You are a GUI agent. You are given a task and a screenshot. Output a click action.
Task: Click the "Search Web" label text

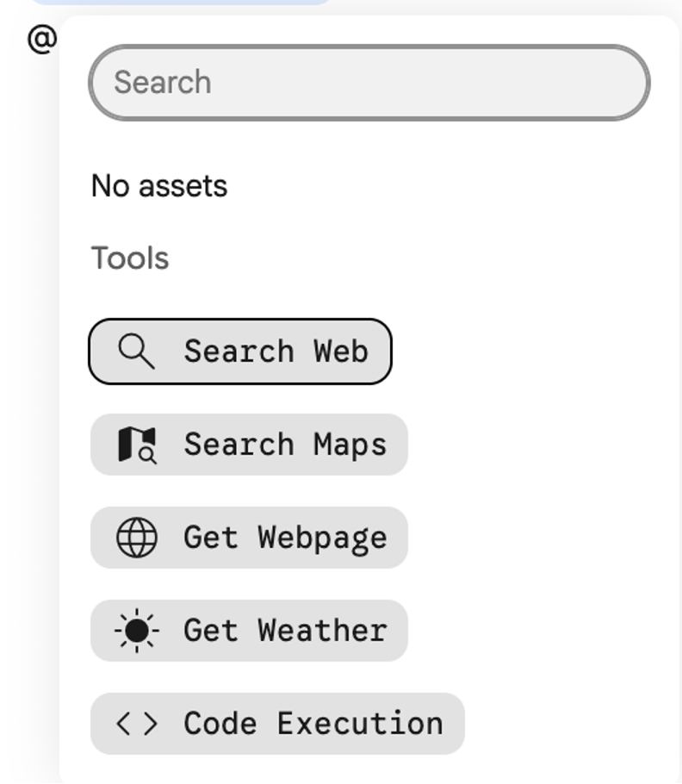[276, 352]
